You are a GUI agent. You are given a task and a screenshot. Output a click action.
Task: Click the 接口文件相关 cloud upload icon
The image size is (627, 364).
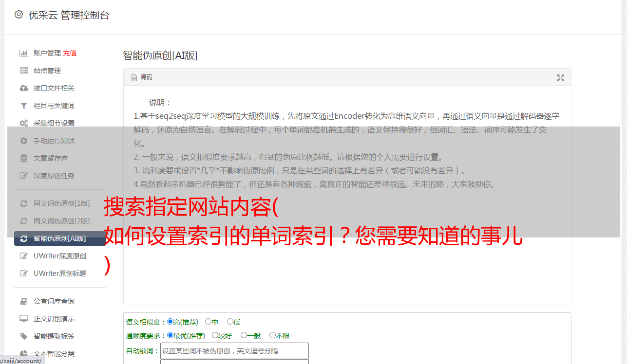[x=23, y=88]
